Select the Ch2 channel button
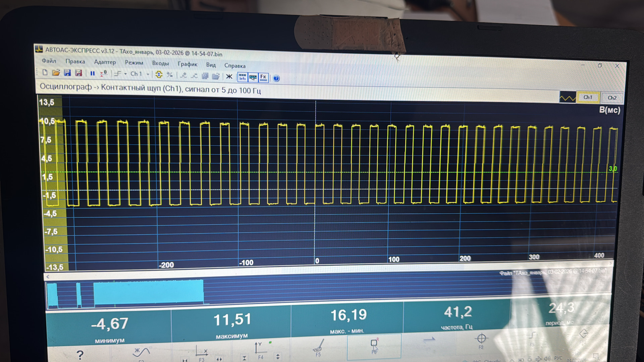 point(612,98)
